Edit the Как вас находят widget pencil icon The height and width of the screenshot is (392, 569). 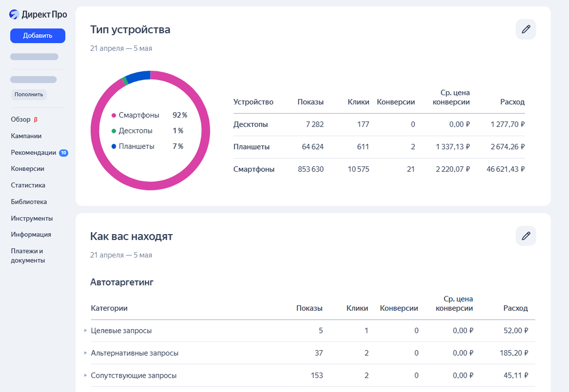[x=526, y=236]
